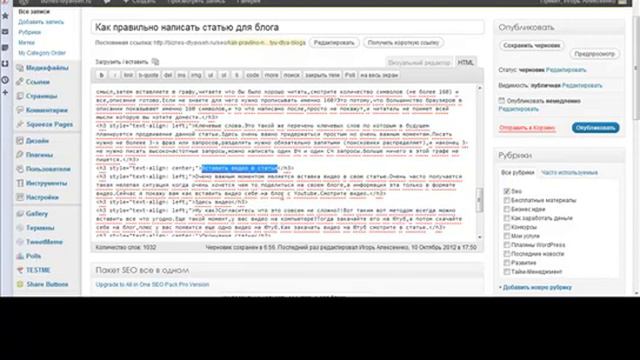Click the Комментарии speech bubble icon
Image resolution: width=640 pixels, height=360 pixels.
click(20, 110)
